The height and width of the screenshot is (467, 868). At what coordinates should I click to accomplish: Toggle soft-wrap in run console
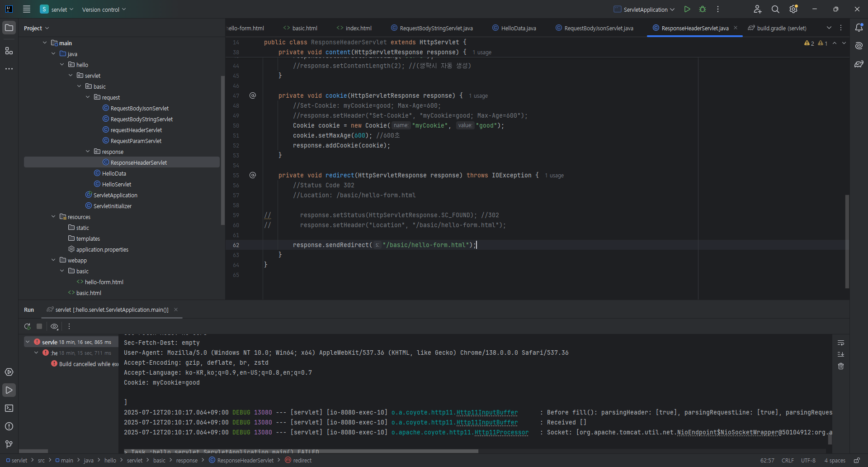841,343
